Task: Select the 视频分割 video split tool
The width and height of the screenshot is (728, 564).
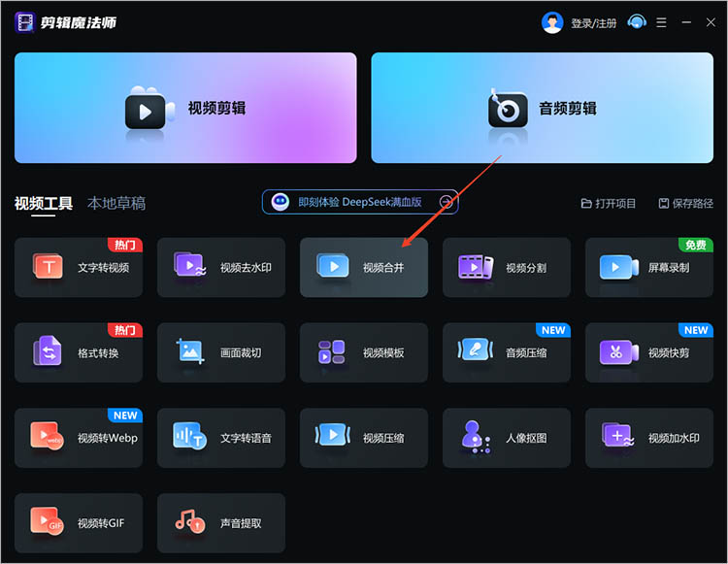Action: (x=507, y=267)
